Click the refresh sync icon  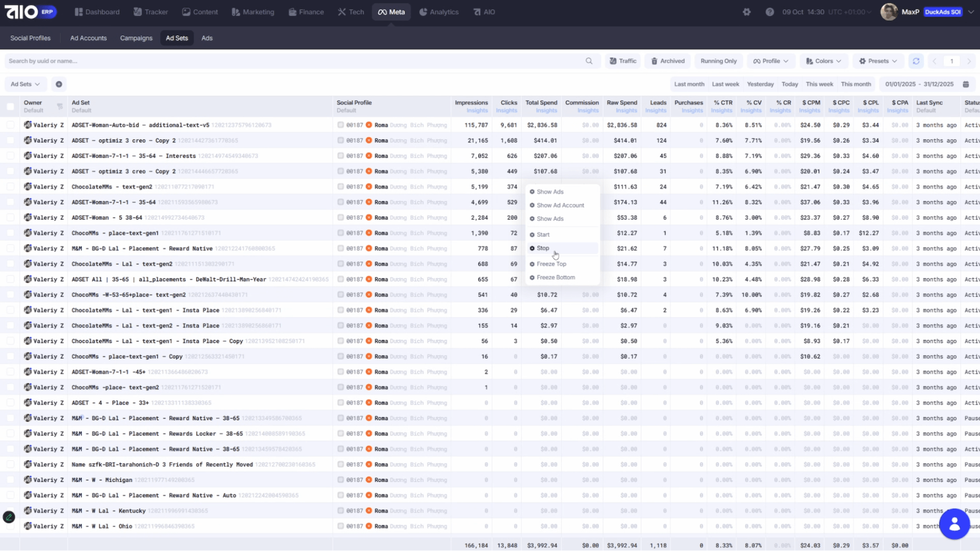click(x=916, y=61)
